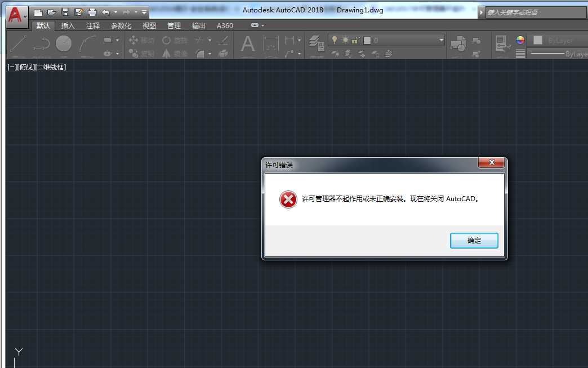Click the Plot printer icon
The width and height of the screenshot is (588, 368).
[x=92, y=12]
